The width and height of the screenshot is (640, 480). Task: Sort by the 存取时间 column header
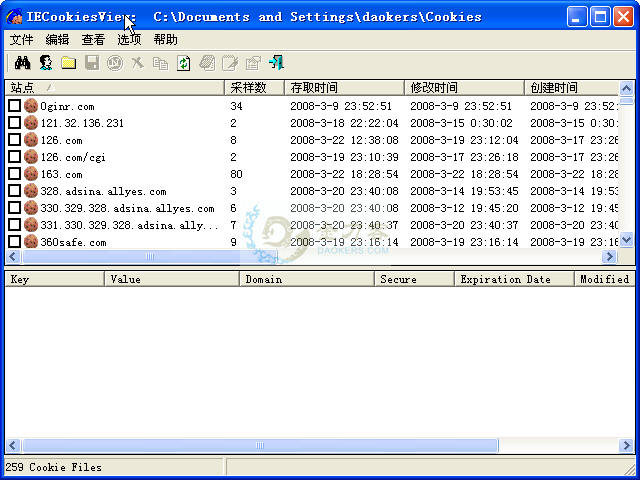pyautogui.click(x=344, y=87)
